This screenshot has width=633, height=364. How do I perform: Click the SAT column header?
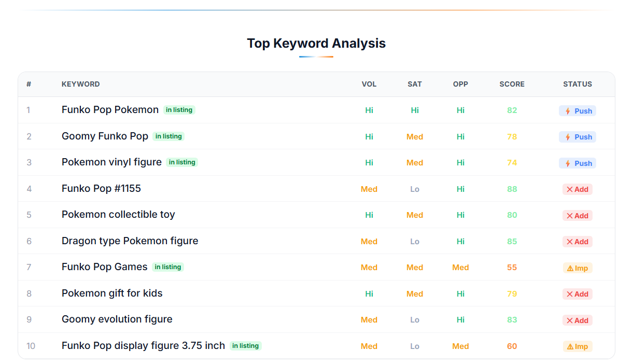(415, 84)
